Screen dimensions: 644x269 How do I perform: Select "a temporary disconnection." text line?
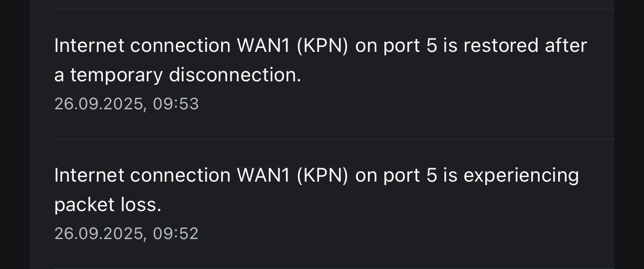(x=178, y=75)
